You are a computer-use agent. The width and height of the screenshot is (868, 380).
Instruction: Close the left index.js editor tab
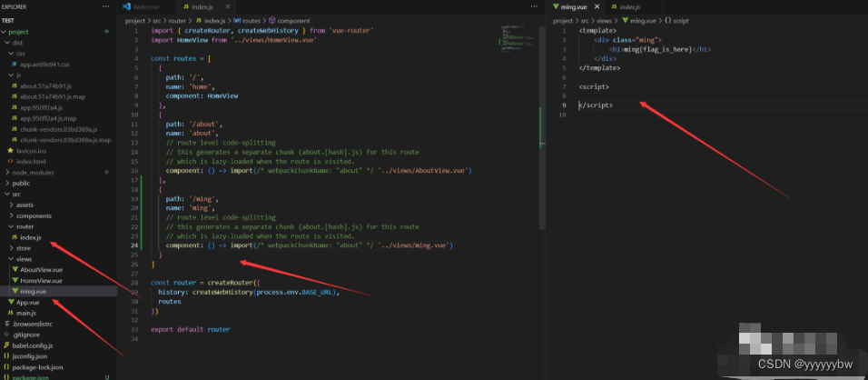(228, 6)
